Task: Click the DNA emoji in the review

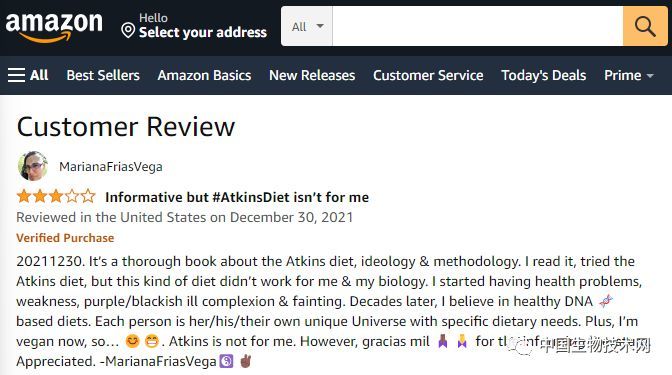Action: 606,301
